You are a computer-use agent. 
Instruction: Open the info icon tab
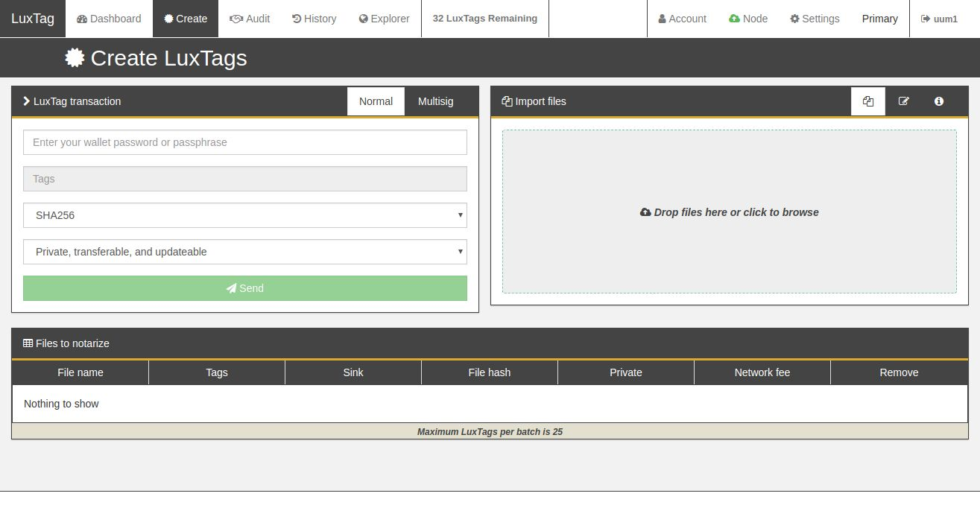(939, 101)
